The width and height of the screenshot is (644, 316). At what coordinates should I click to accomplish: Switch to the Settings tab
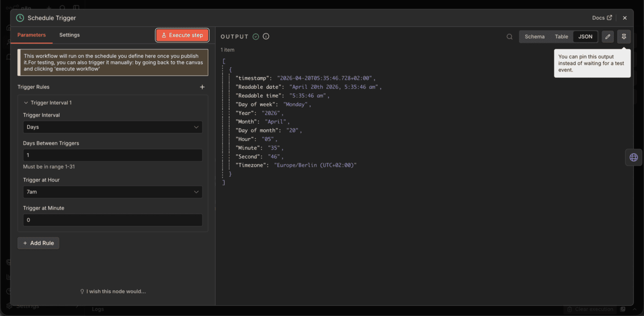69,34
